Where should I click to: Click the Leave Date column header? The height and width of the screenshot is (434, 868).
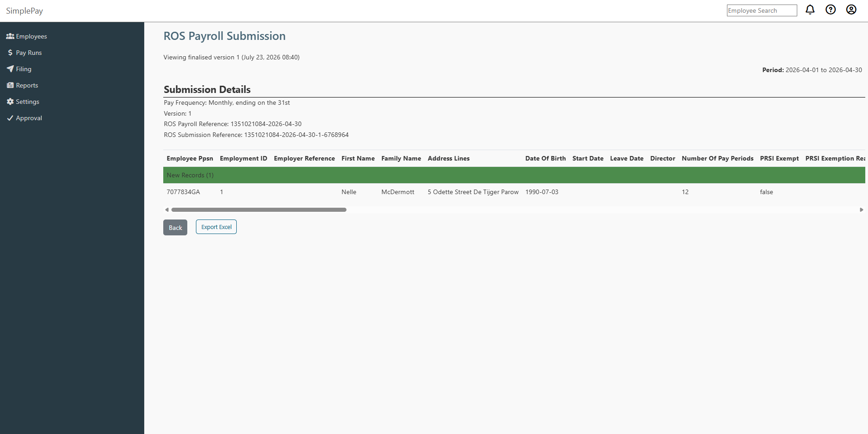627,158
